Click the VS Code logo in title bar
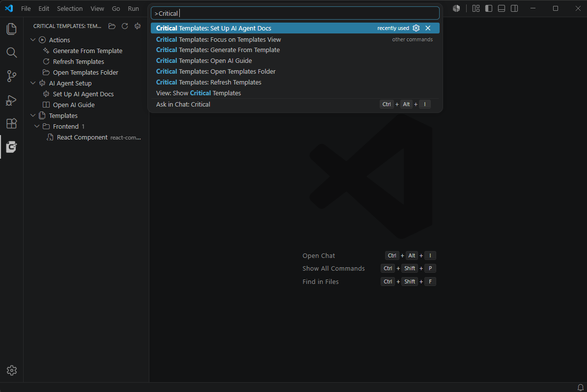This screenshot has width=587, height=392. (x=9, y=8)
